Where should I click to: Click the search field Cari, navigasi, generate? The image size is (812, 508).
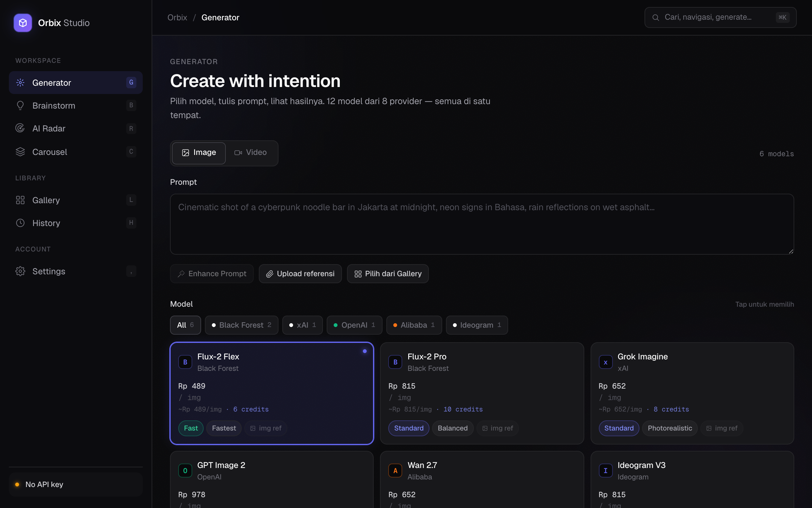click(x=720, y=17)
